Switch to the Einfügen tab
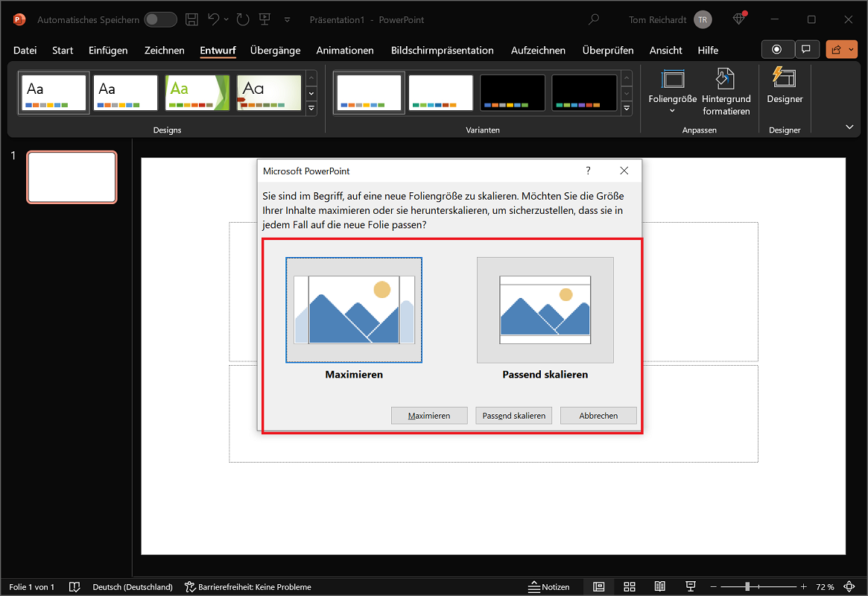 tap(108, 51)
